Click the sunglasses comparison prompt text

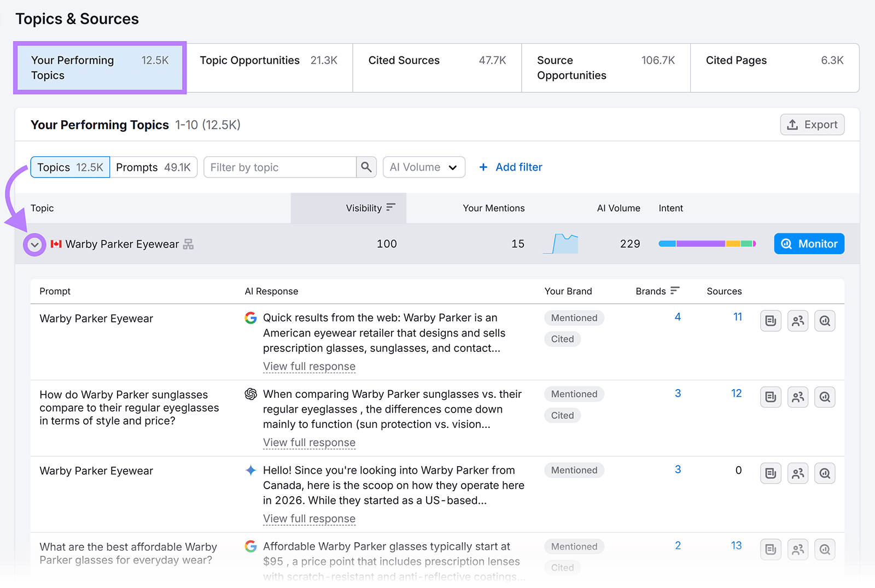pyautogui.click(x=129, y=408)
